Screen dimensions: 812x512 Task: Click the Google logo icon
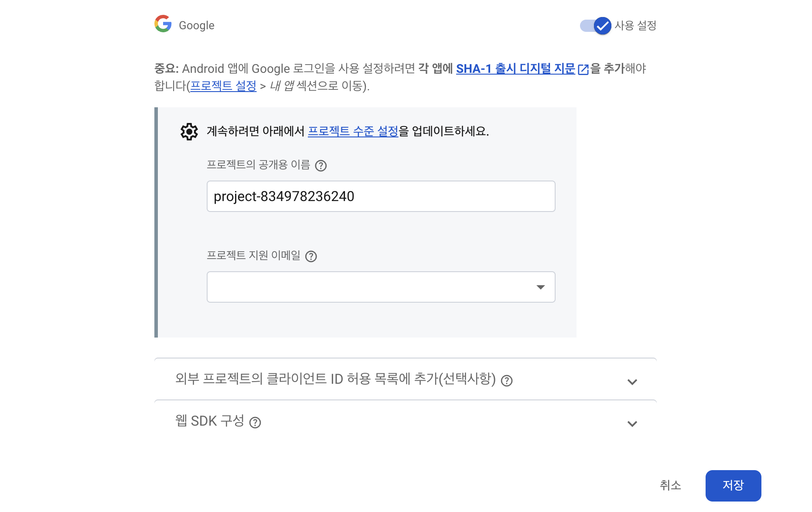(163, 24)
